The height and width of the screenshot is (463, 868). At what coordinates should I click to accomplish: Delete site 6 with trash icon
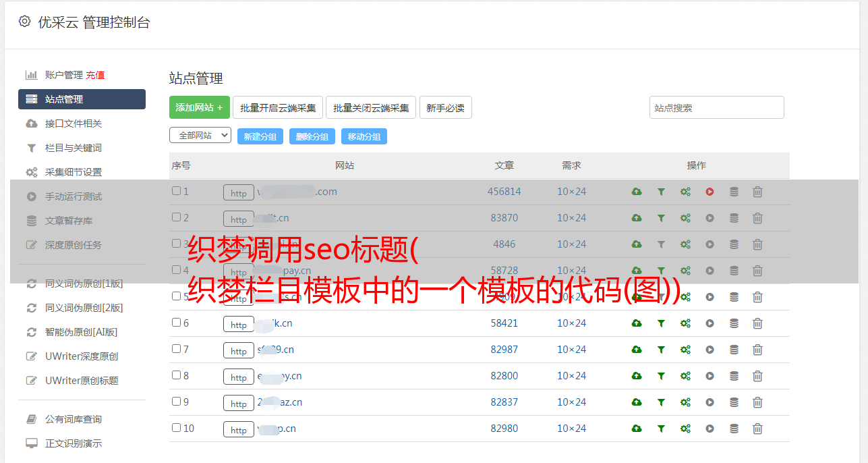coord(757,323)
